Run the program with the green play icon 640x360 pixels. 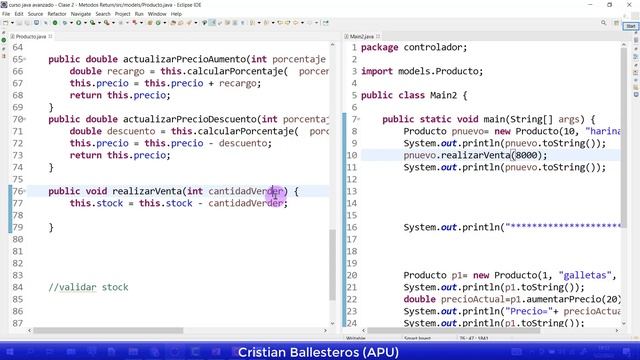click(78, 23)
